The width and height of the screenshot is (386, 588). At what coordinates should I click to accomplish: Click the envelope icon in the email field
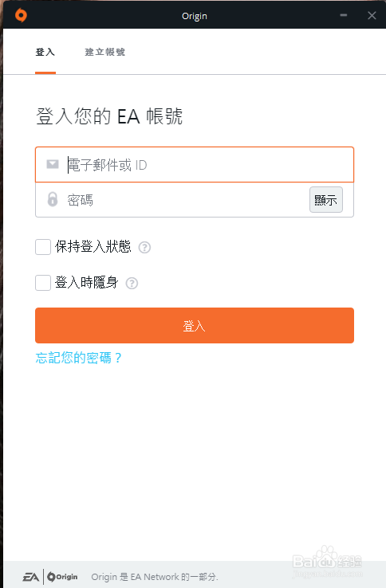[x=53, y=164]
